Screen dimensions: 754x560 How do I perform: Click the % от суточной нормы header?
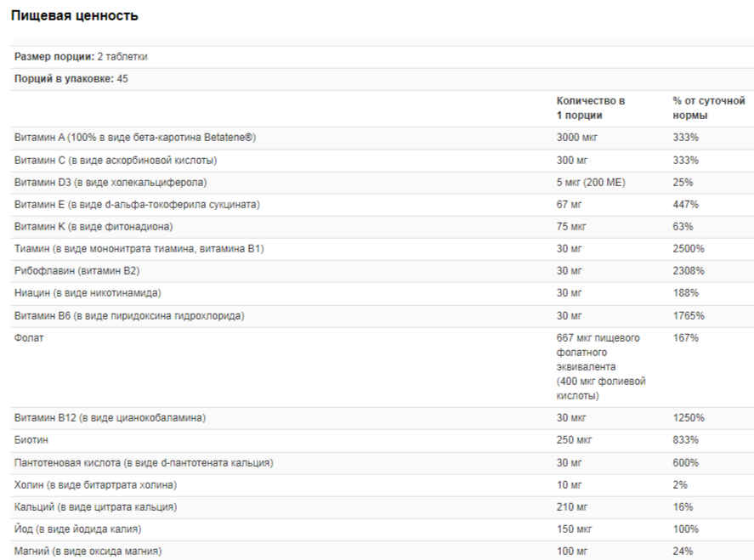709,108
